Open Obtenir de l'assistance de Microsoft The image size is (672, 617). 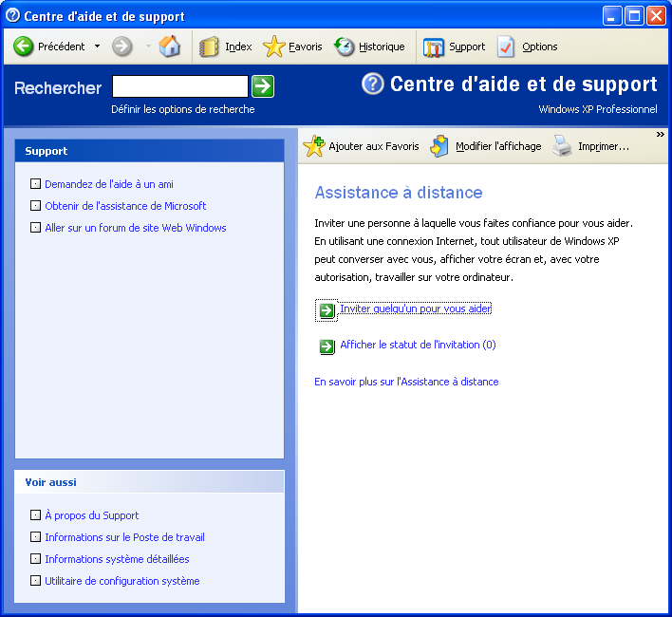pos(125,206)
